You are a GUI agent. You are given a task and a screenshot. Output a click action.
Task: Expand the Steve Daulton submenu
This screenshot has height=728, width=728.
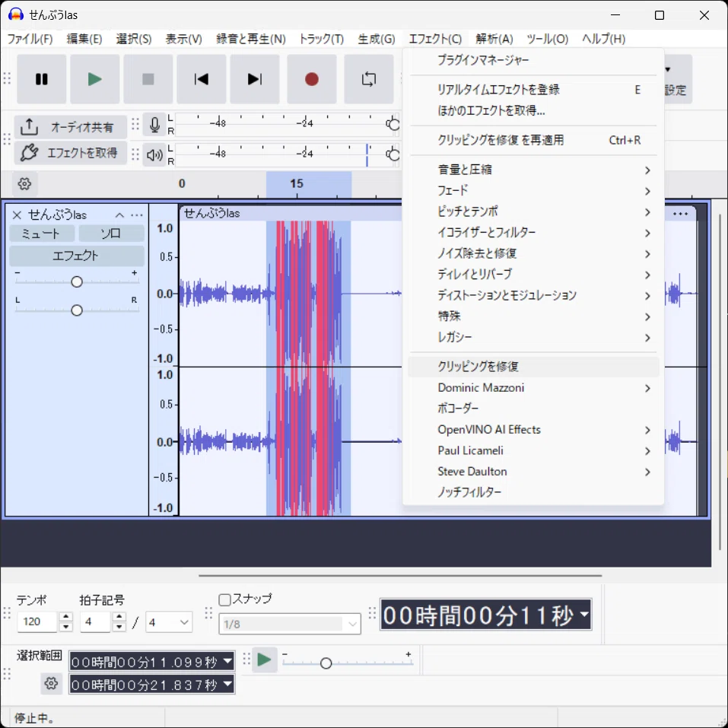(x=533, y=471)
